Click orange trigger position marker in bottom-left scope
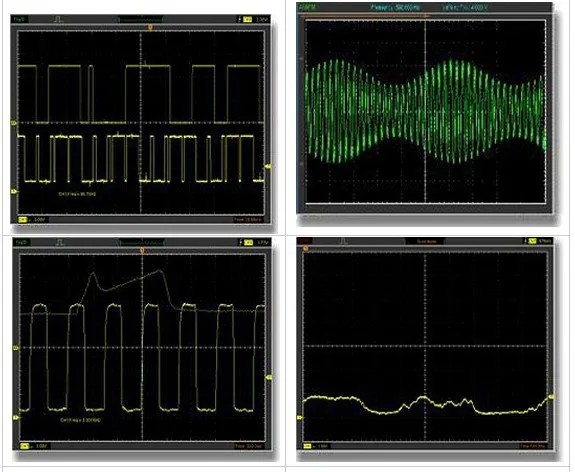575x472 pixels. pos(142,250)
